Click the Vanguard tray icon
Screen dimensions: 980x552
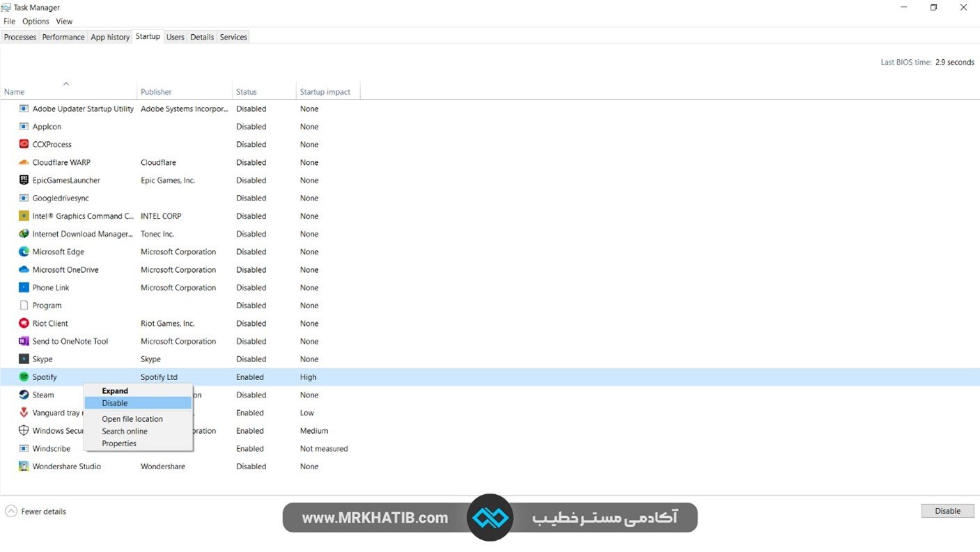(x=24, y=413)
